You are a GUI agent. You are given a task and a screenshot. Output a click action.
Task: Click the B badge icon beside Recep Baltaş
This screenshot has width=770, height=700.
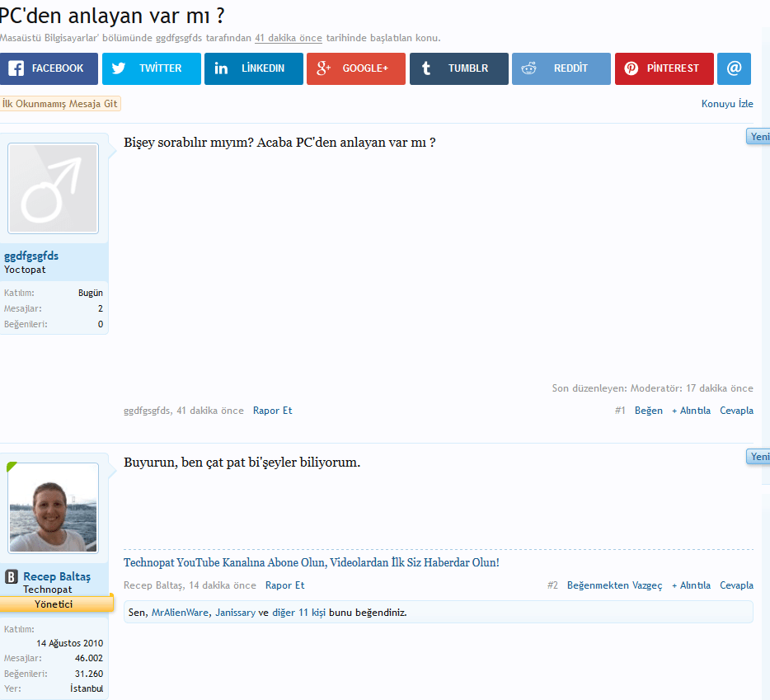tap(12, 576)
